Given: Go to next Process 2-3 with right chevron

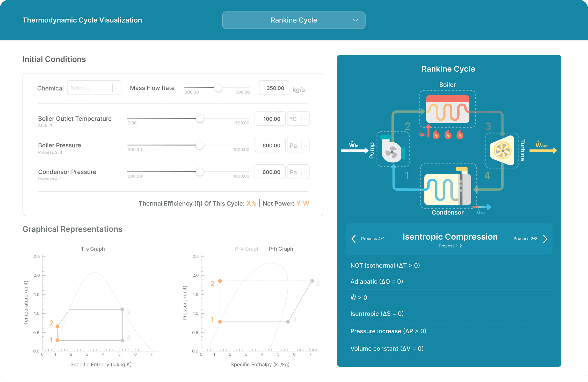Looking at the screenshot, I should coord(545,239).
